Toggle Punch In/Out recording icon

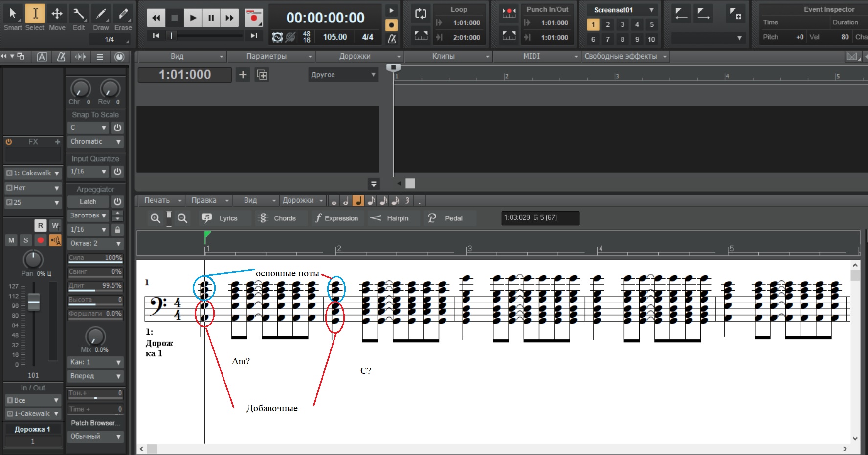[509, 14]
